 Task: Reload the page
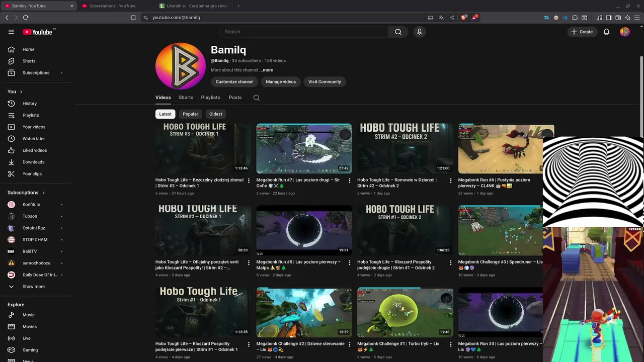[x=26, y=18]
